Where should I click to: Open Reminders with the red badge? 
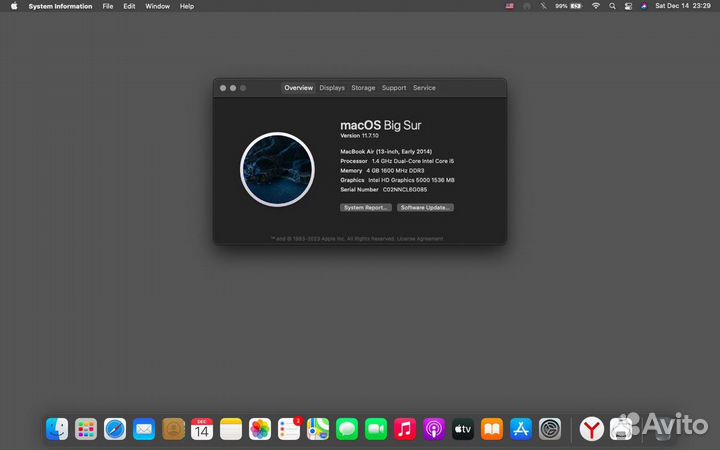point(289,429)
